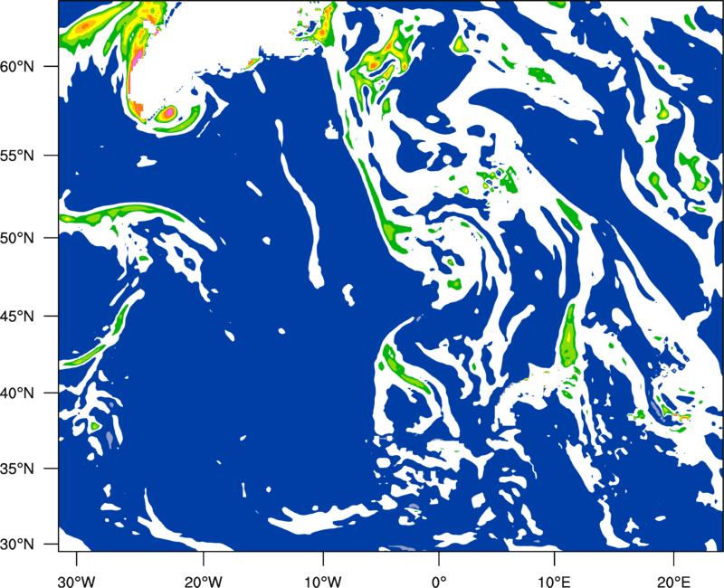Click the 20°E longitude label
This screenshot has height=588, width=724.
673,582
